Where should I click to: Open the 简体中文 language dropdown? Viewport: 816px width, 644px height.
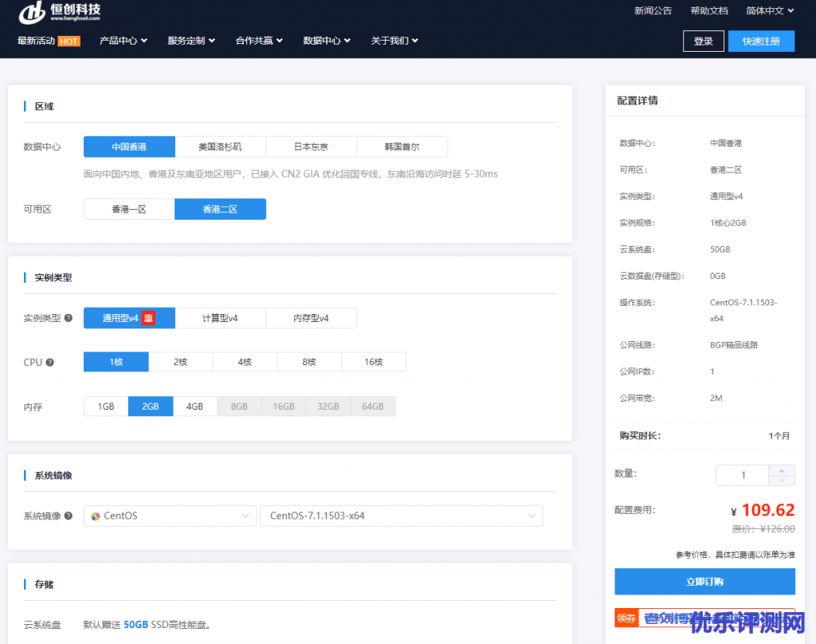pos(770,11)
